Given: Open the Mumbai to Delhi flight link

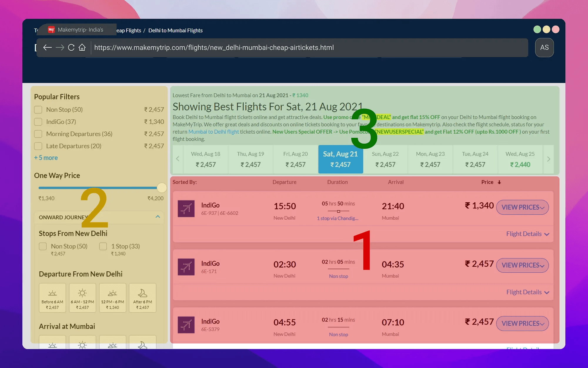Looking at the screenshot, I should click(x=213, y=132).
